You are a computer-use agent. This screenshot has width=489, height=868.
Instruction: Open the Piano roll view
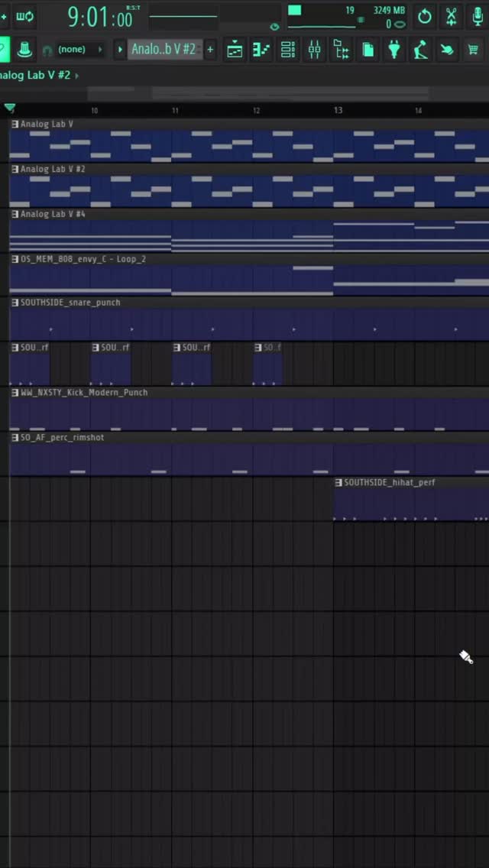click(x=261, y=50)
